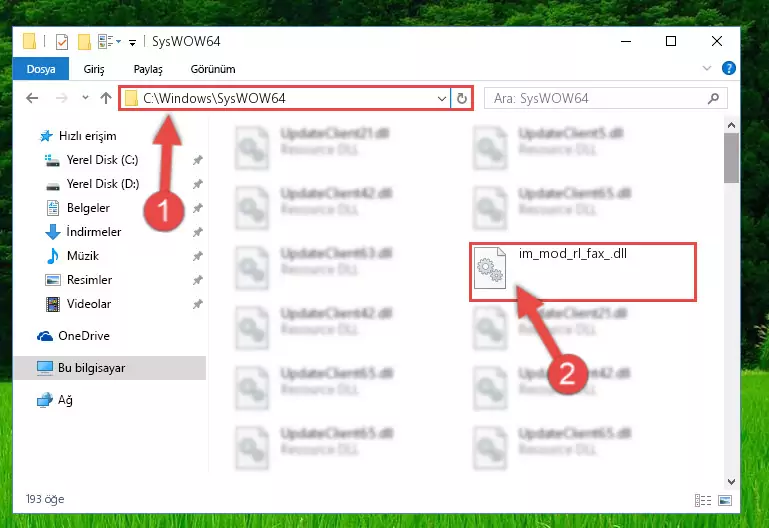Viewport: 769px width, 528px height.
Task: Click the folder icon in title bar
Action: pos(29,42)
